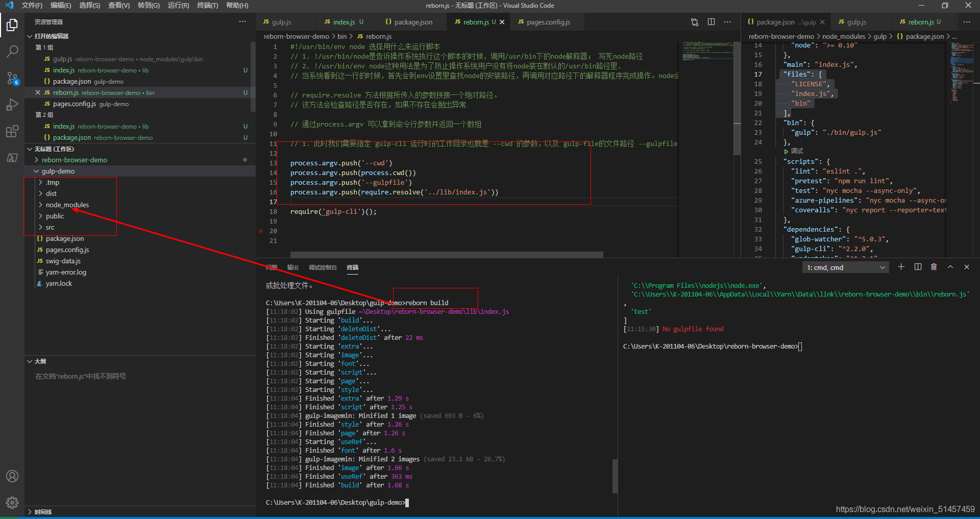
Task: Split the left editor group to the right
Action: (711, 22)
